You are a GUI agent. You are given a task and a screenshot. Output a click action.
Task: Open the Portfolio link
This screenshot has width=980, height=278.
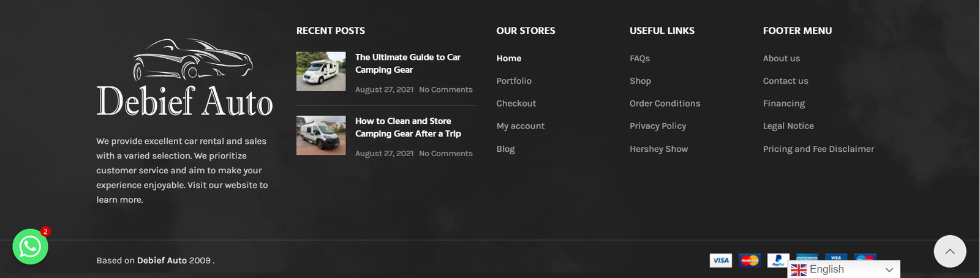[514, 81]
